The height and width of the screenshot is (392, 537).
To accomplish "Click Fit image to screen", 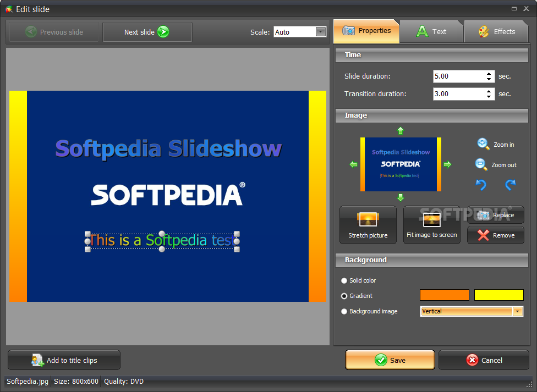I will 431,225.
